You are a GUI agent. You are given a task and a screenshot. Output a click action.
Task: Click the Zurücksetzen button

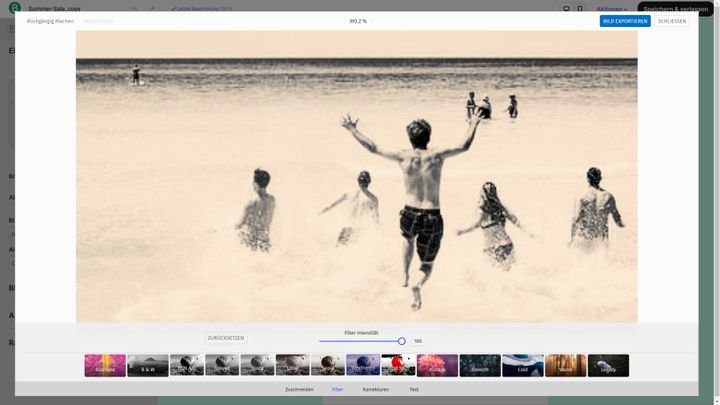click(x=226, y=338)
